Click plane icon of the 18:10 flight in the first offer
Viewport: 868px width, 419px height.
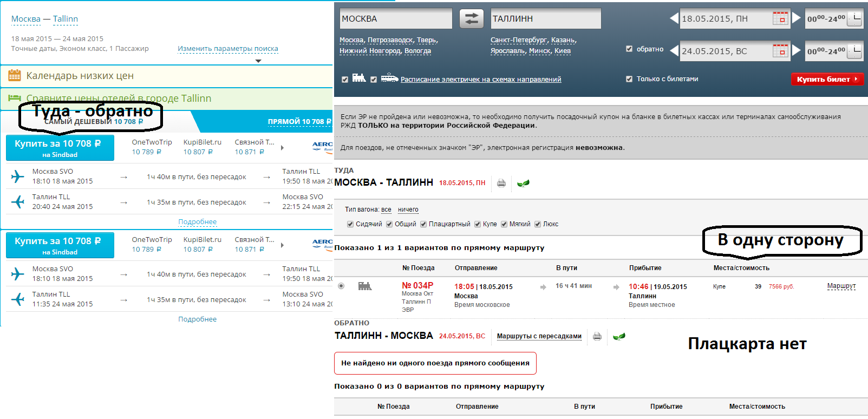[x=18, y=176]
